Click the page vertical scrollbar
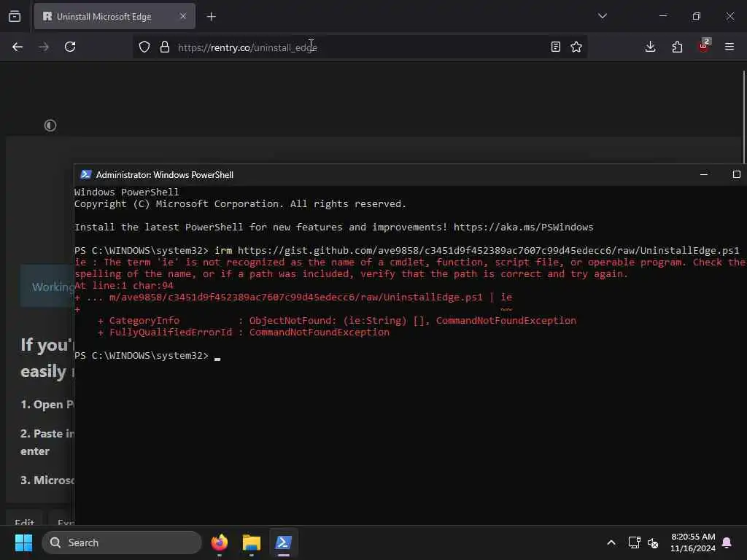Viewport: 747px width, 560px height. coord(743,117)
